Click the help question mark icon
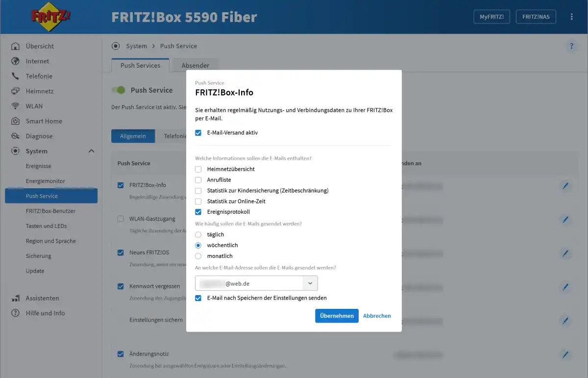 [571, 47]
